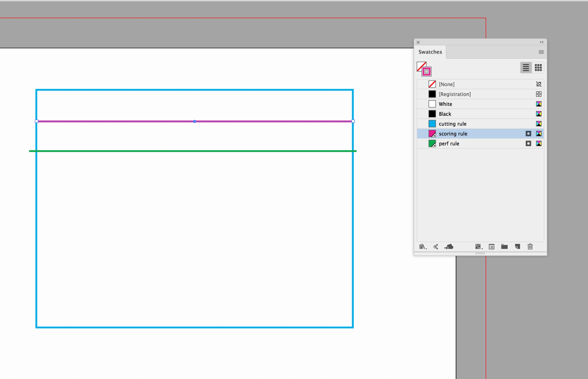Image resolution: width=588 pixels, height=379 pixels.
Task: Click the CMYK icon on perf rule row
Action: point(539,143)
